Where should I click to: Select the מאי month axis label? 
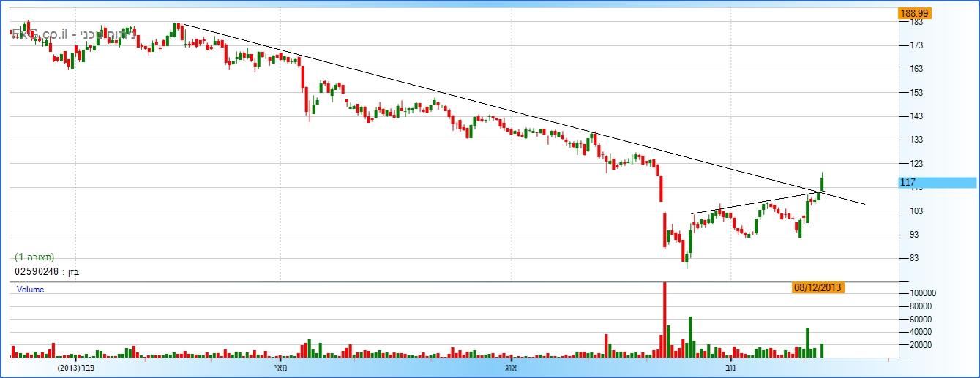pos(280,367)
